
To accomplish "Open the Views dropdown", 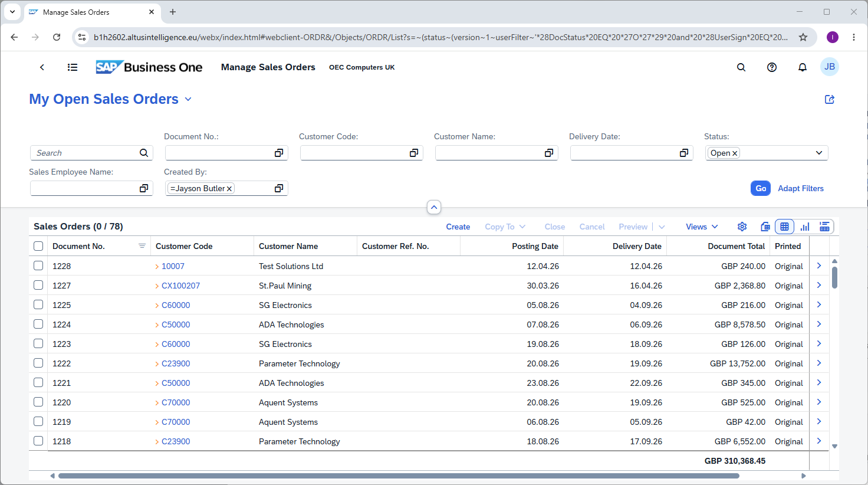I will tap(702, 227).
